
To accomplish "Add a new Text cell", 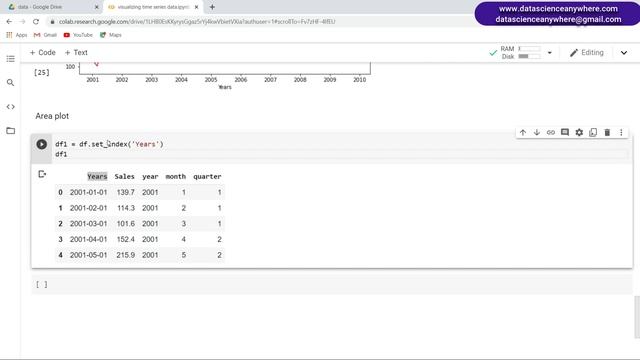I will [76, 53].
